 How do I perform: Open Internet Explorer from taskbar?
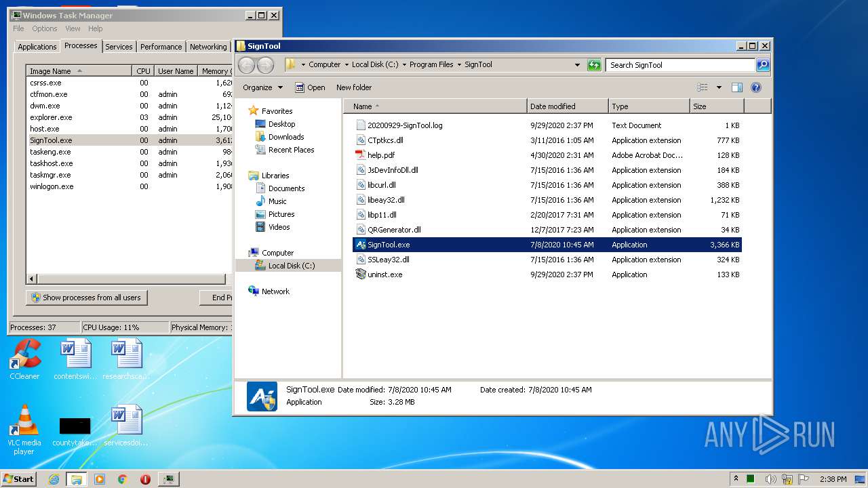[x=54, y=479]
